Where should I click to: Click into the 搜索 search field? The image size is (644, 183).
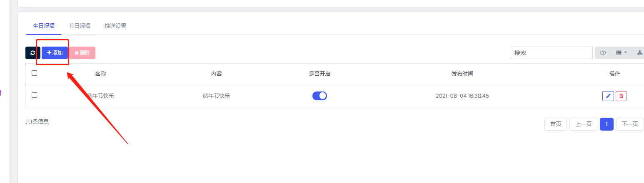[551, 53]
